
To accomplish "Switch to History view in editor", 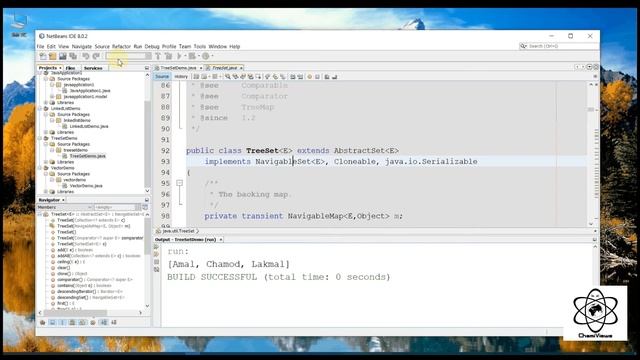I will point(181,77).
